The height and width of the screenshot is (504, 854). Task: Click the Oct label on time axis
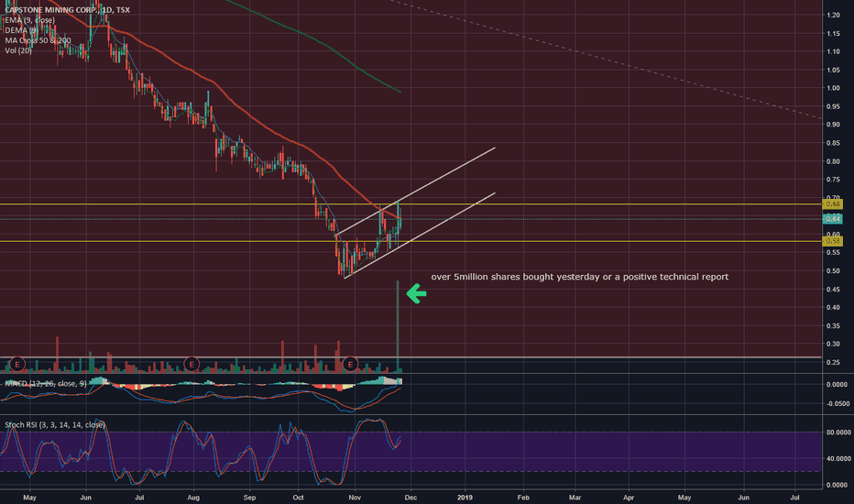pyautogui.click(x=298, y=497)
